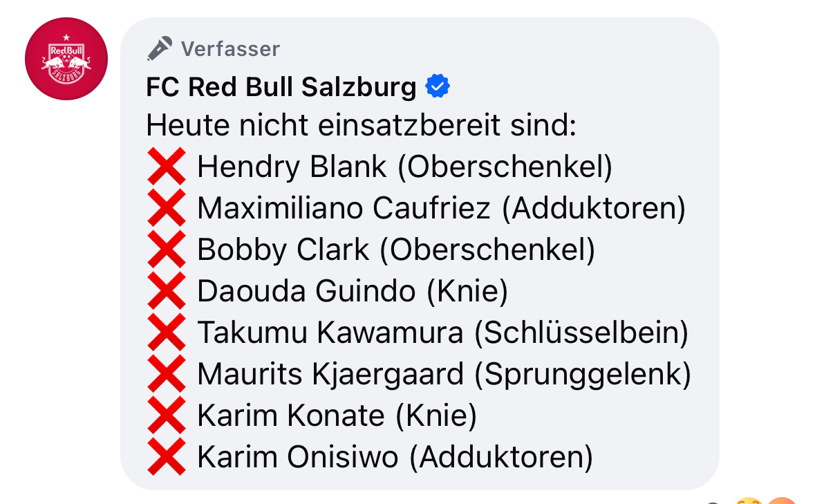Click the Verfasser label

coord(230,49)
